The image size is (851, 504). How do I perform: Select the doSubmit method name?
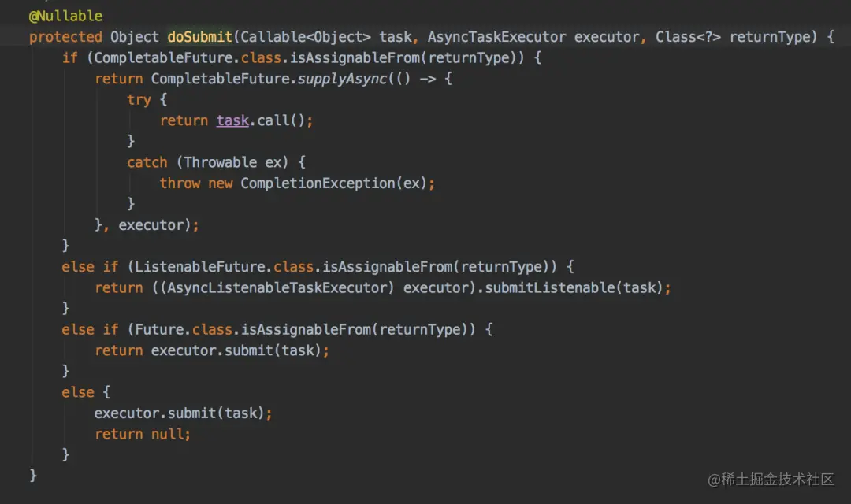[x=199, y=37]
